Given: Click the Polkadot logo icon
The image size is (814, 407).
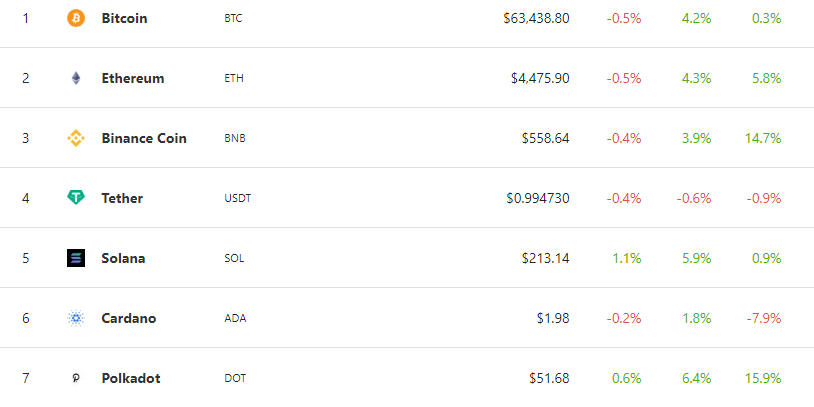Looking at the screenshot, I should point(76,378).
